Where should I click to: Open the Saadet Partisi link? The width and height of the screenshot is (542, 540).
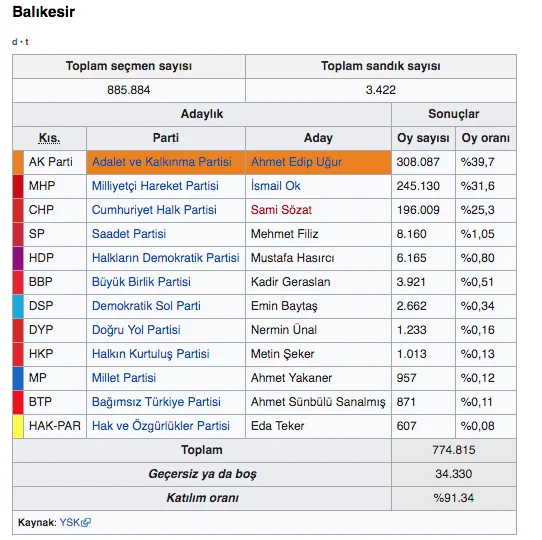(x=129, y=234)
